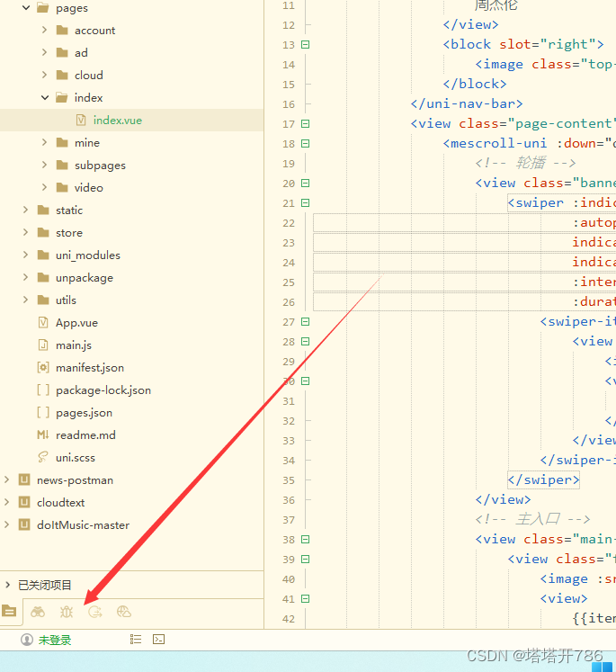Click the 未登录 login link

55,640
